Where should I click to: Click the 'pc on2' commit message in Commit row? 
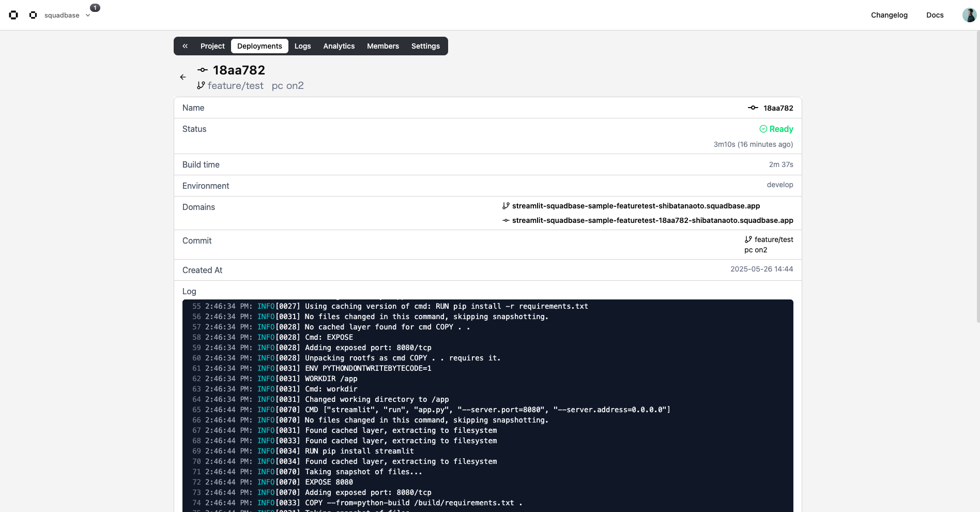click(756, 250)
